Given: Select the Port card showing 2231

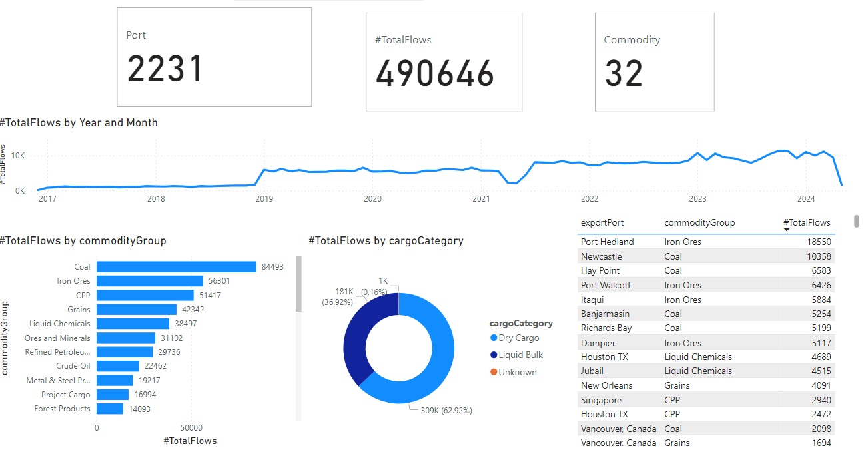Looking at the screenshot, I should click(215, 57).
